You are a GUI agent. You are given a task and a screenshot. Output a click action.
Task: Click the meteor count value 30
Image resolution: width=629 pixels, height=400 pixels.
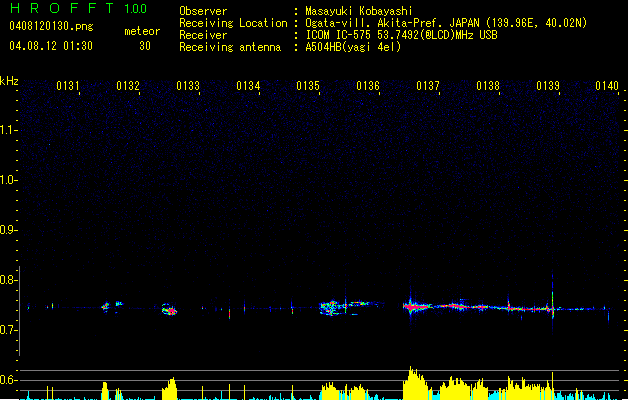point(145,46)
